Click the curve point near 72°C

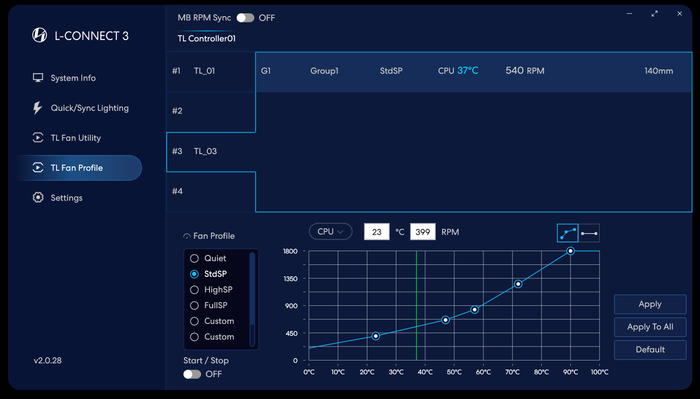(518, 284)
